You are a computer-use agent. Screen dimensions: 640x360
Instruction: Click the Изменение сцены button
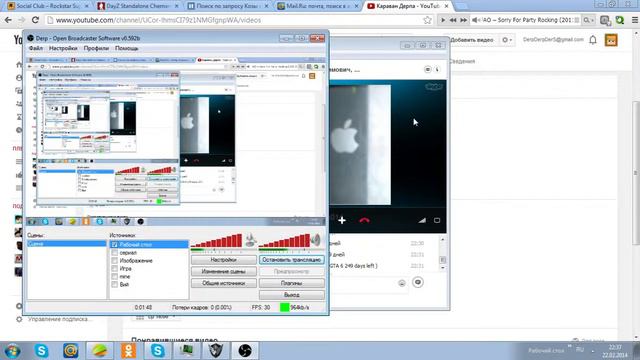click(224, 271)
